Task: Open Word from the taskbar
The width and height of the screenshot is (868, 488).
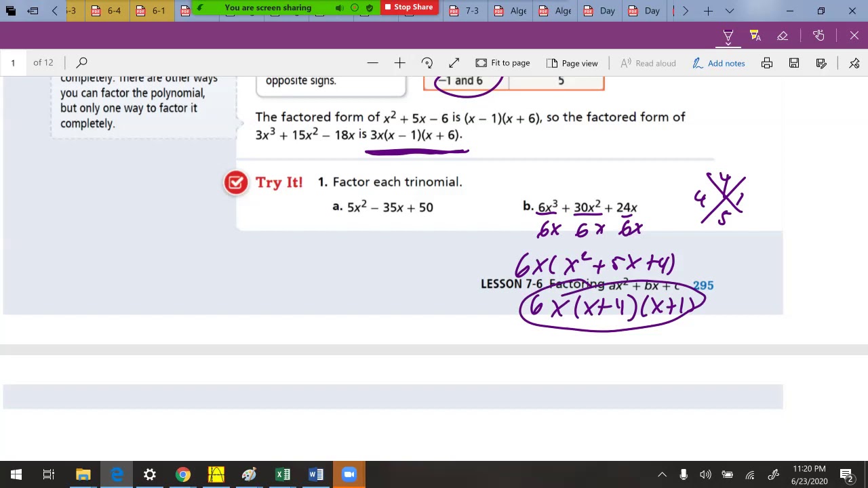Action: (x=316, y=474)
